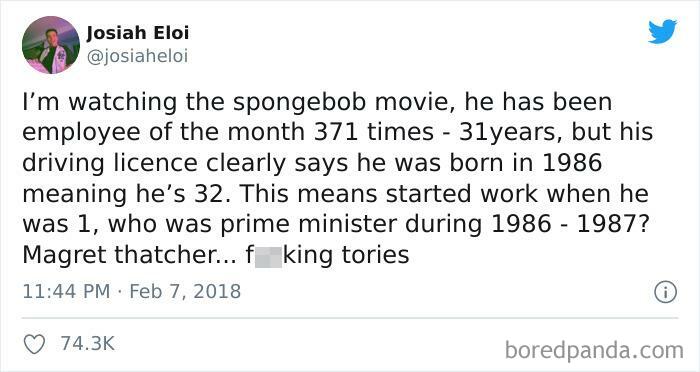Click 'employee of the month' phrase
This screenshot has height=372, width=700.
pos(163,133)
